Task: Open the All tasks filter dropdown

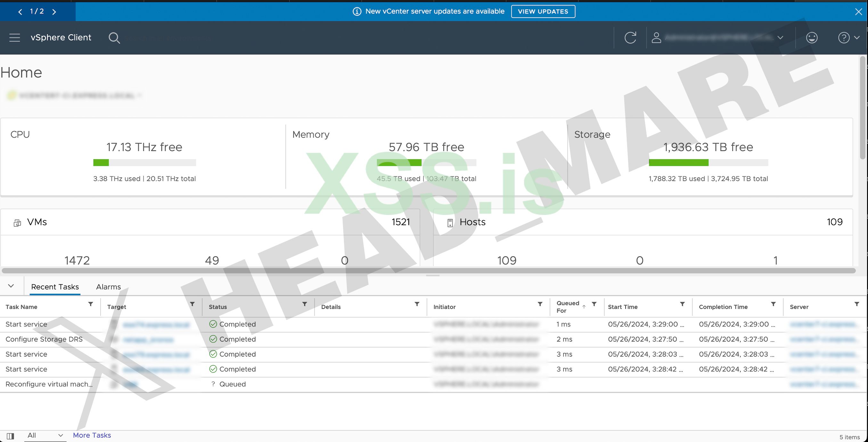Action: [45, 435]
